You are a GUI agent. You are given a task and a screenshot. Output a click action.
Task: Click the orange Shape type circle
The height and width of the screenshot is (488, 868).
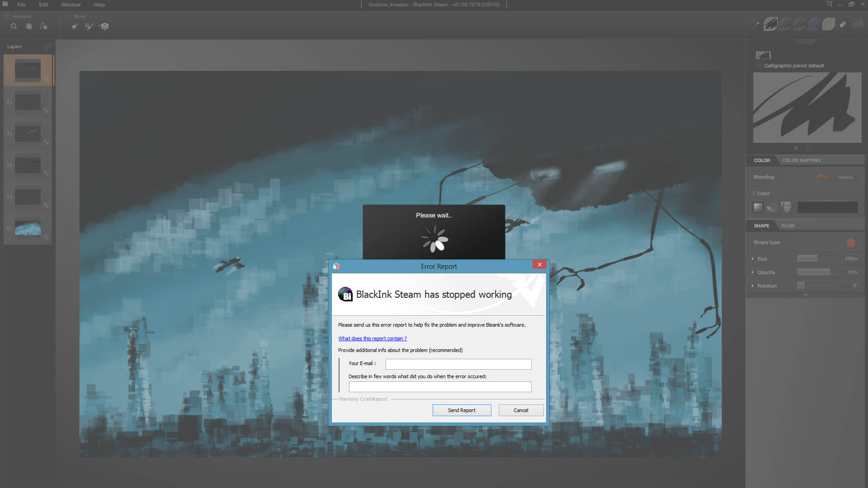click(850, 243)
